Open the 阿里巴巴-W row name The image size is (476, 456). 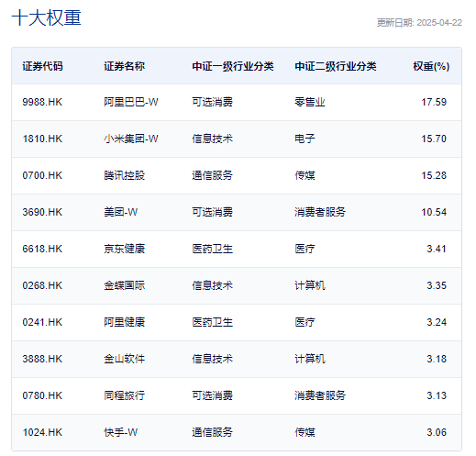pos(131,102)
